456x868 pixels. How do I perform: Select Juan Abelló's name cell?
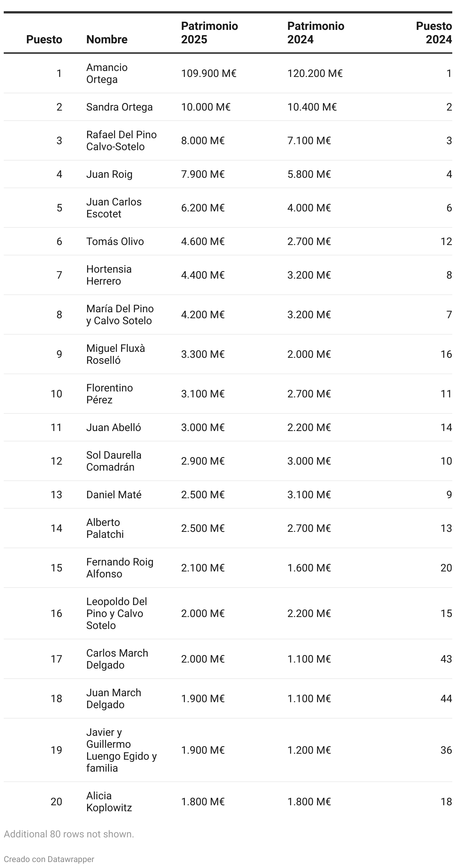[x=114, y=427]
